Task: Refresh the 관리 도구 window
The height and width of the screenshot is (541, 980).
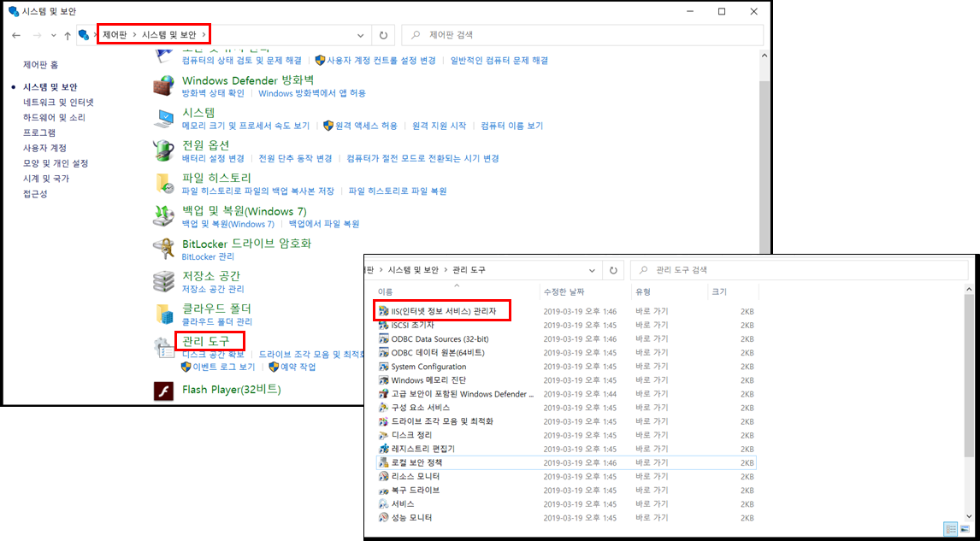Action: click(613, 270)
